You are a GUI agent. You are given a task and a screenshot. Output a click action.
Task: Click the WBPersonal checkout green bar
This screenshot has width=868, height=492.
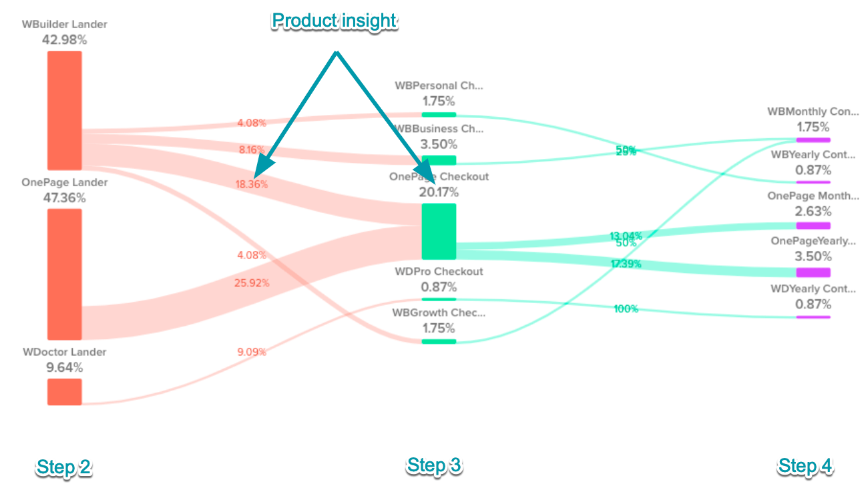439,115
